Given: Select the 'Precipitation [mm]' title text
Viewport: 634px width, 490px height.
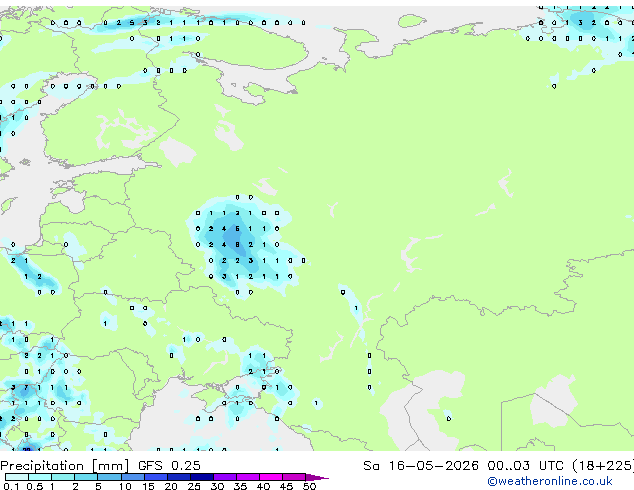Looking at the screenshot, I should [x=65, y=466].
